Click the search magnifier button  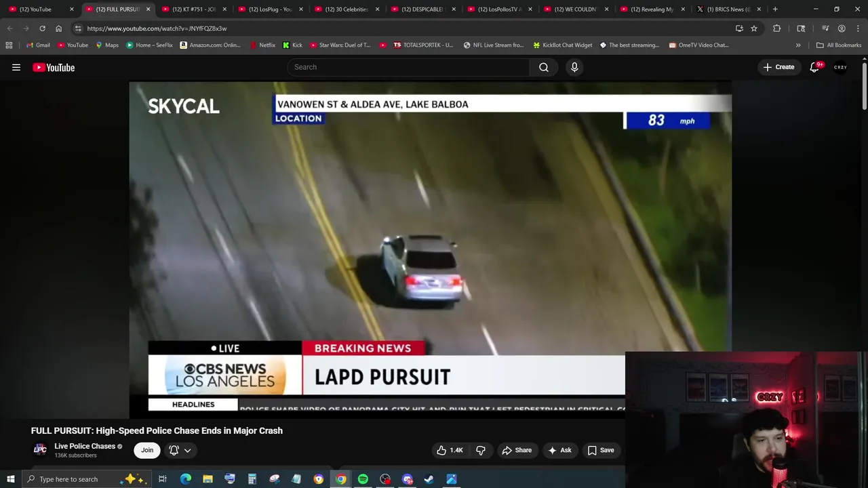544,67
